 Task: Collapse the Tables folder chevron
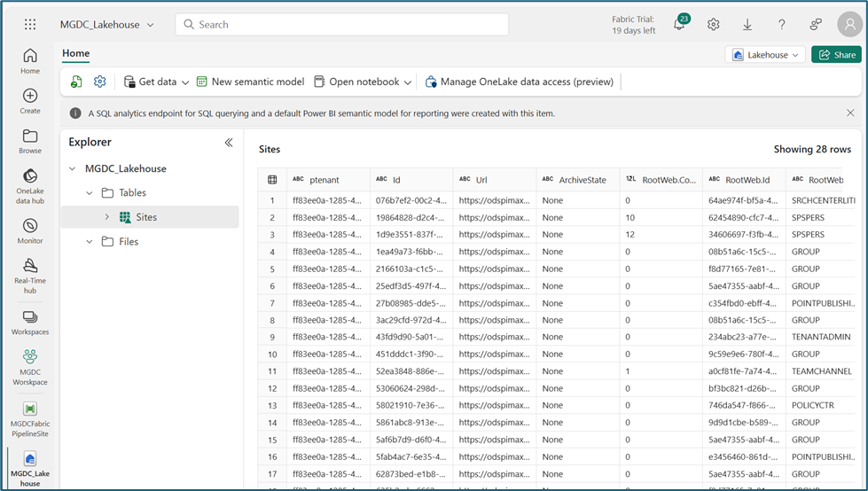[x=90, y=193]
